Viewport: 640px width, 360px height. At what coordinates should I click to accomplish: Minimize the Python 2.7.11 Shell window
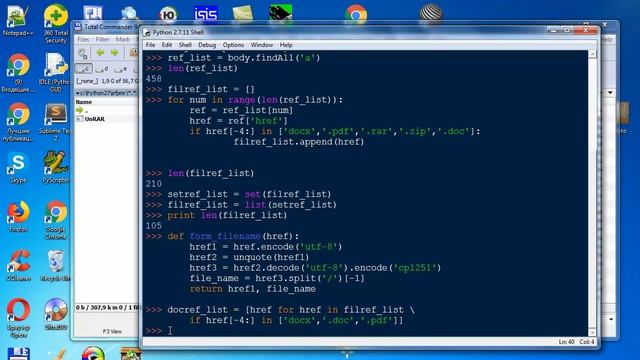point(553,30)
